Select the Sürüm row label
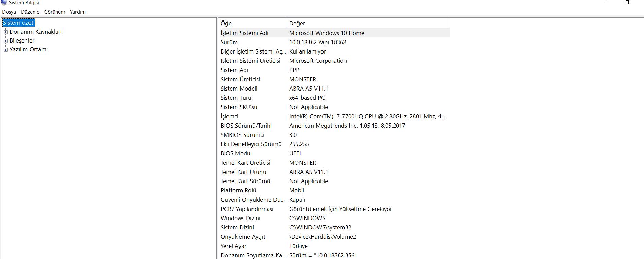 click(229, 42)
